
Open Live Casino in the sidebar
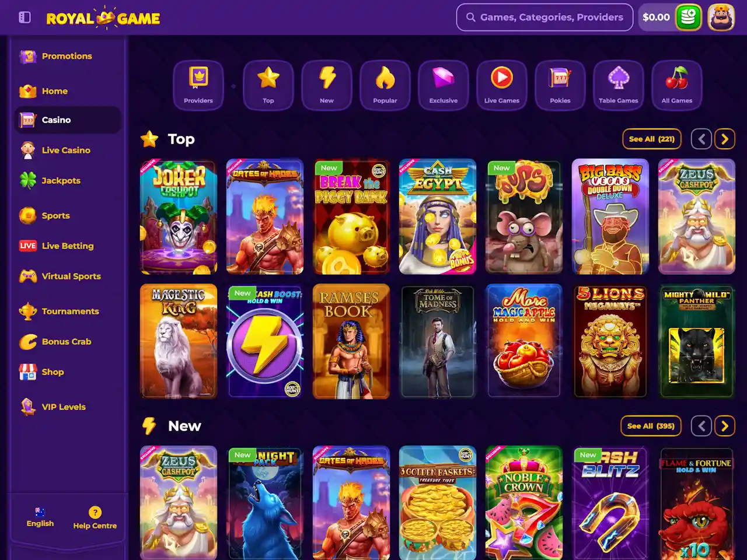(67, 150)
